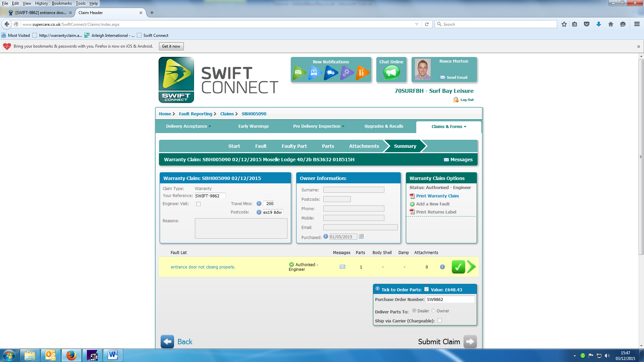Toggle the Engineer Visit checkbox
This screenshot has height=362, width=644.
coord(198,204)
